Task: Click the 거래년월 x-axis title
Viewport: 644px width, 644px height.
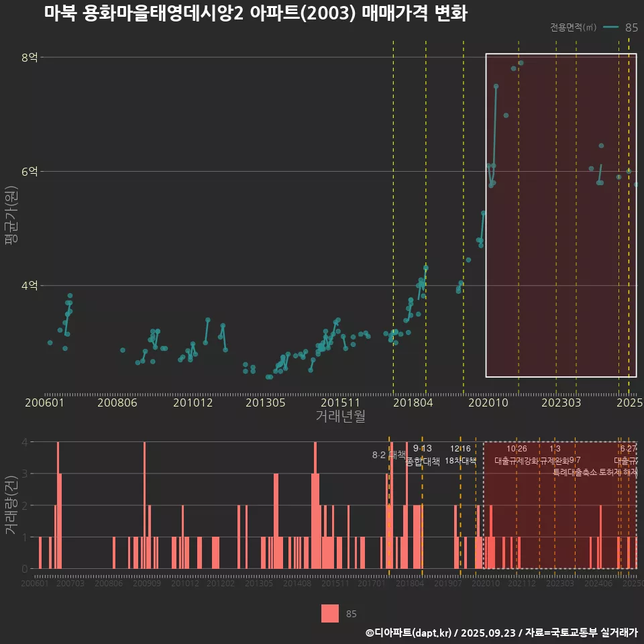Action: click(x=340, y=417)
